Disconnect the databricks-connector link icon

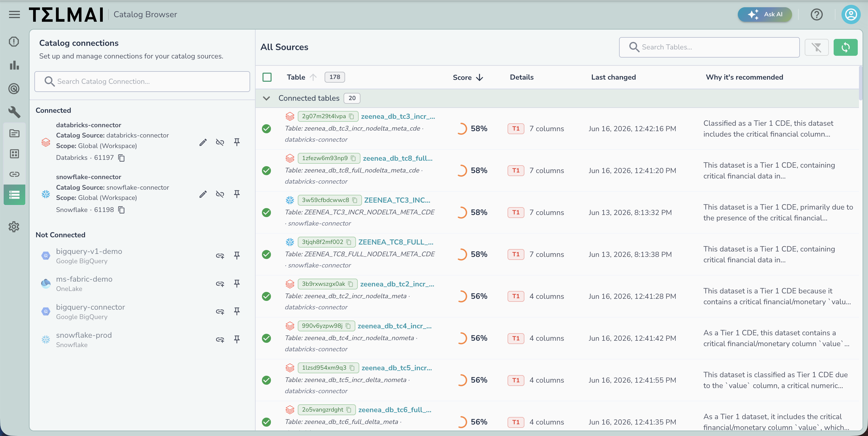[x=220, y=142]
